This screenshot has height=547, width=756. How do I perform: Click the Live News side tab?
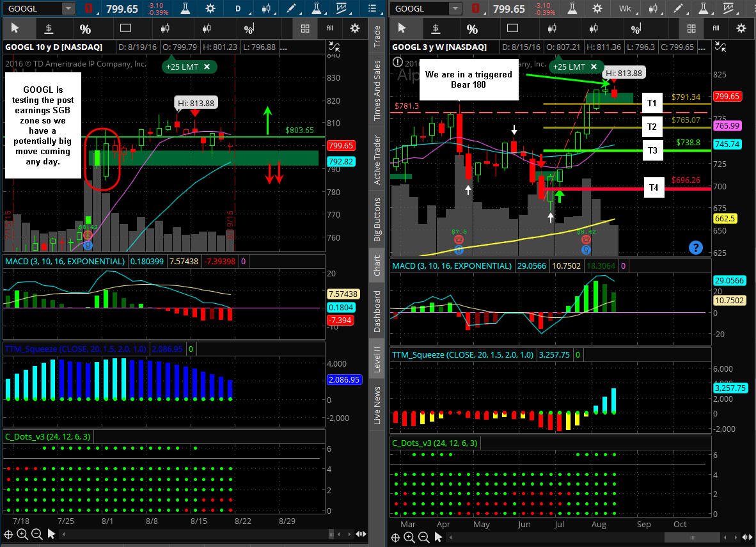click(377, 405)
